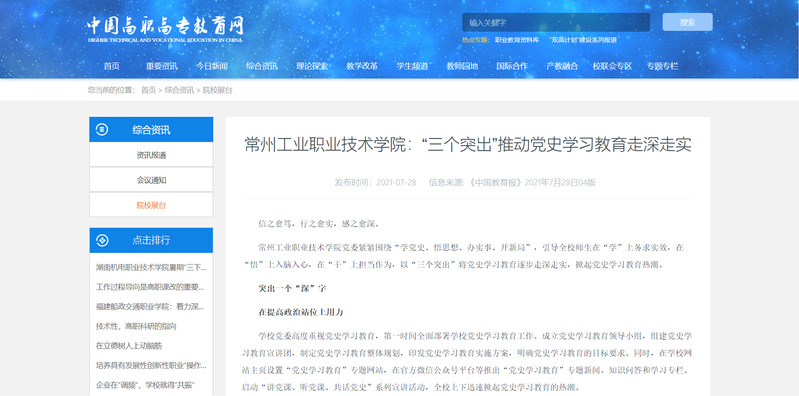799x396 pixels.
Task: Open the 教学改革 navigation item
Action: coord(362,66)
